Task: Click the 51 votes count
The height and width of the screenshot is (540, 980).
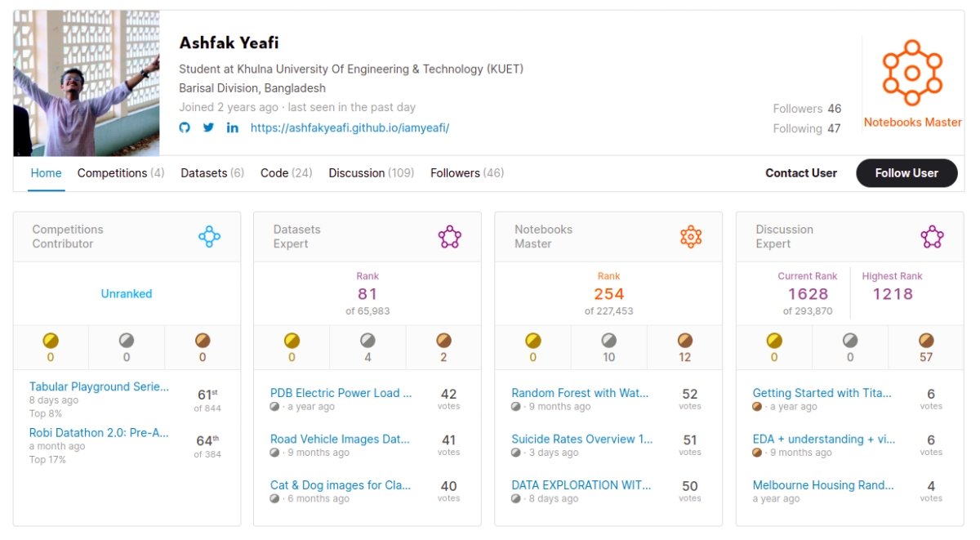Action: click(x=690, y=444)
